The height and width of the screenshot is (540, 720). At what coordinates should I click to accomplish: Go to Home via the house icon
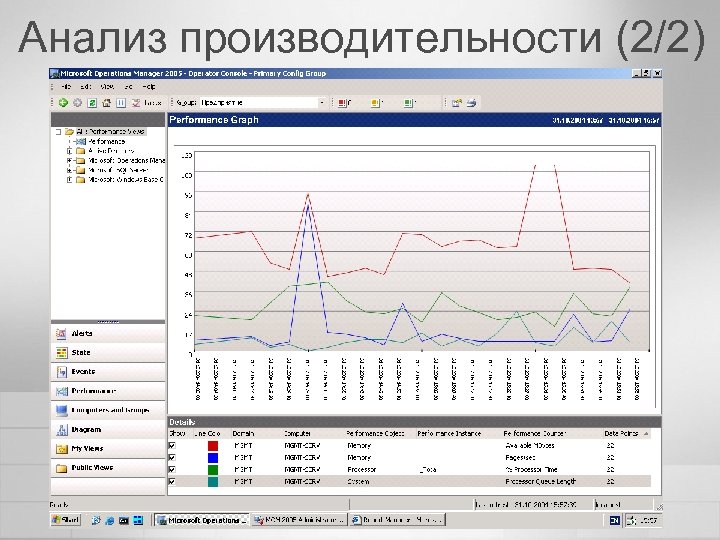[107, 103]
